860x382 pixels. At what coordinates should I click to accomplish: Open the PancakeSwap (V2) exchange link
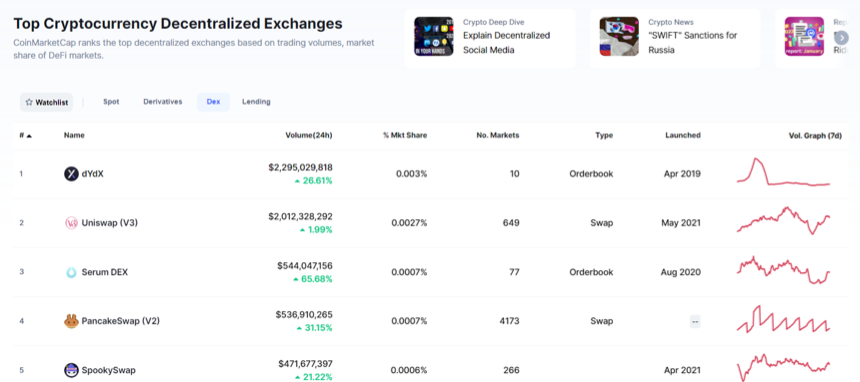click(x=121, y=321)
